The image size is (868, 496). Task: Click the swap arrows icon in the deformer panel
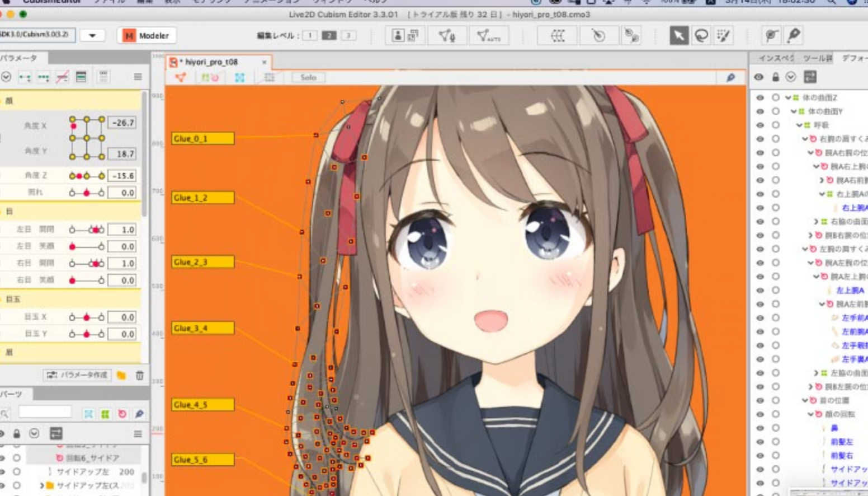point(810,77)
